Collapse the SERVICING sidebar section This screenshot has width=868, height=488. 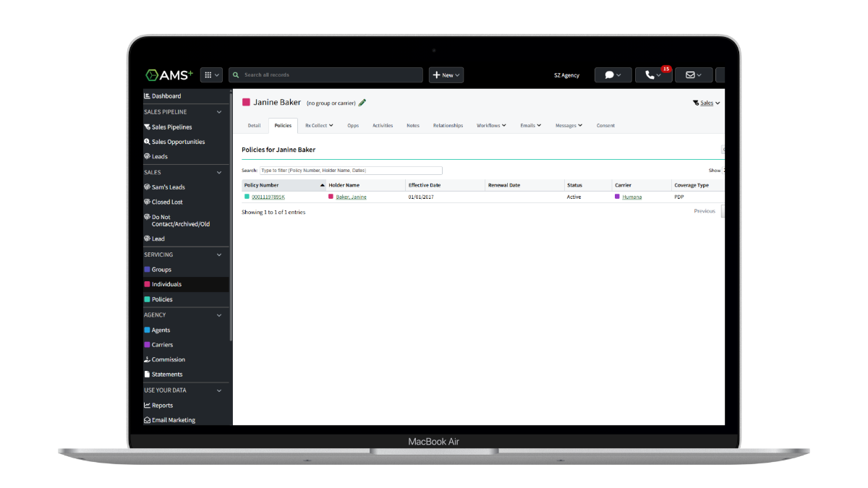(x=219, y=254)
